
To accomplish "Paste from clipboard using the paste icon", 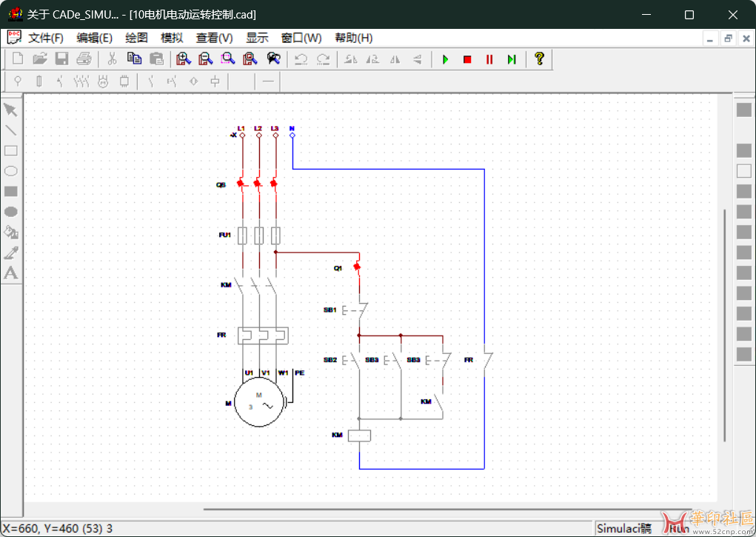I will (156, 59).
